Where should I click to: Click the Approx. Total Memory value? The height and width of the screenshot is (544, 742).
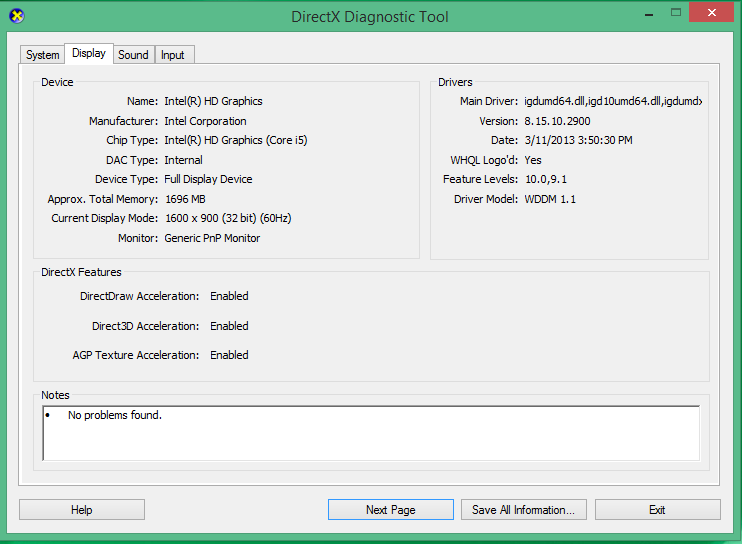(184, 199)
